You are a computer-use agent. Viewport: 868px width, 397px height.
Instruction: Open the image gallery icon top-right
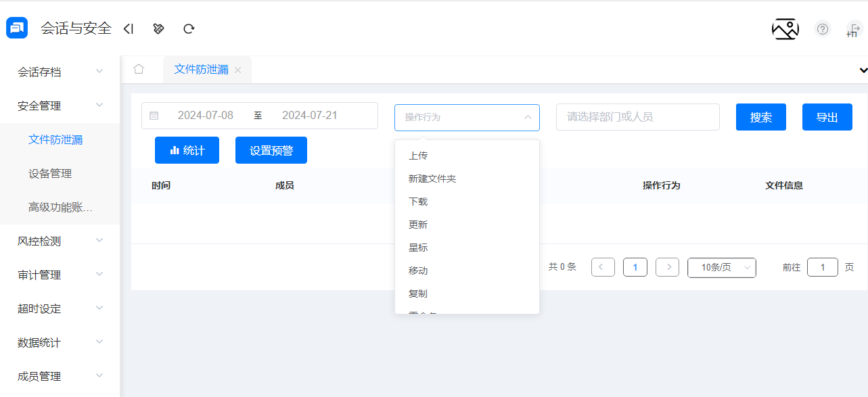(x=784, y=29)
